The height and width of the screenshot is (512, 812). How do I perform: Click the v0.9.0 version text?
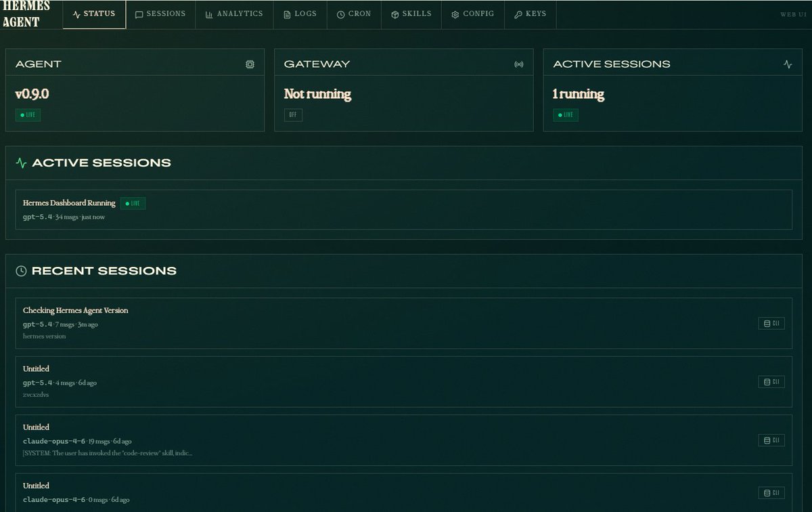[x=32, y=94]
